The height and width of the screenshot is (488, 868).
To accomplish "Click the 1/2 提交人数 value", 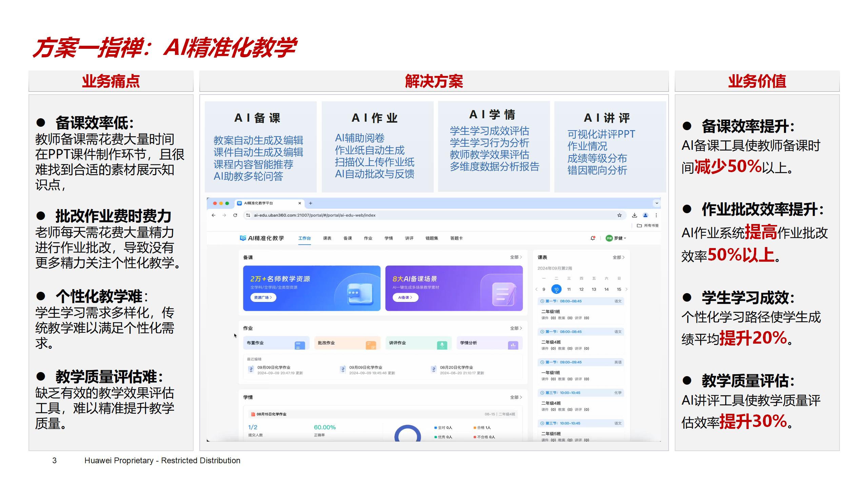I will point(253,427).
